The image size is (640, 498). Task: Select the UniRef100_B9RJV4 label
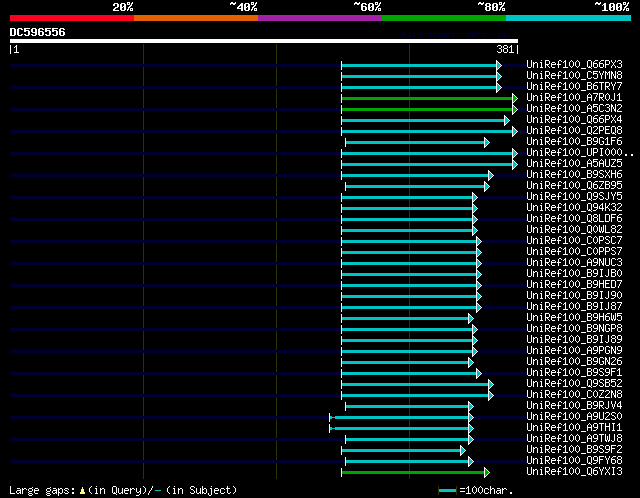point(574,406)
